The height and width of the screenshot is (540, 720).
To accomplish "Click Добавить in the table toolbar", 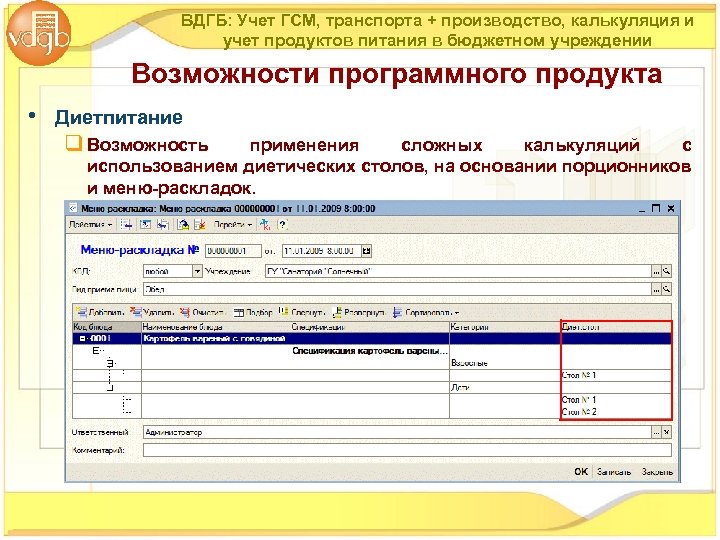I will 100,313.
